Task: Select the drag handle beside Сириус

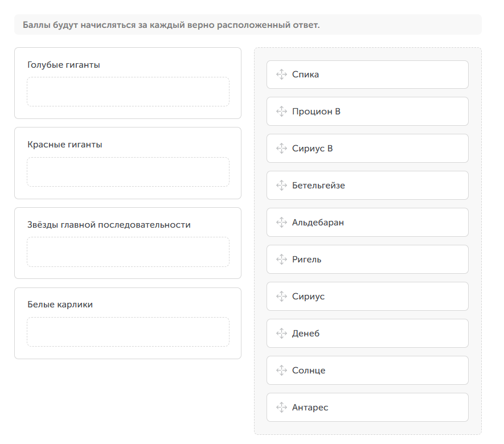Action: (x=281, y=297)
